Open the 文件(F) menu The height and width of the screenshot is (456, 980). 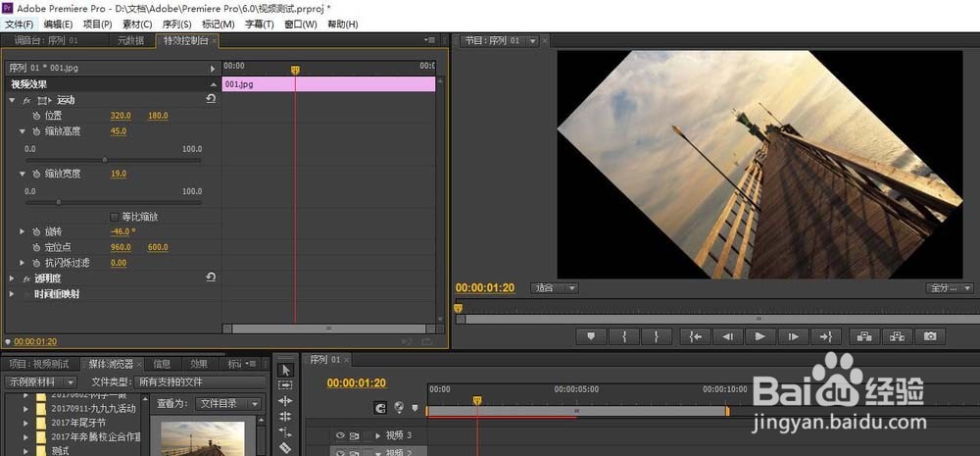coord(20,25)
